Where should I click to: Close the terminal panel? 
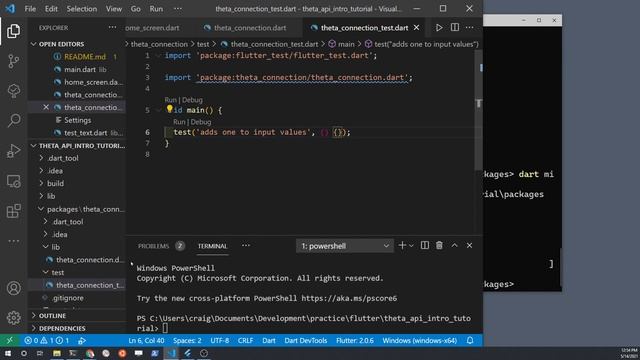pos(469,245)
